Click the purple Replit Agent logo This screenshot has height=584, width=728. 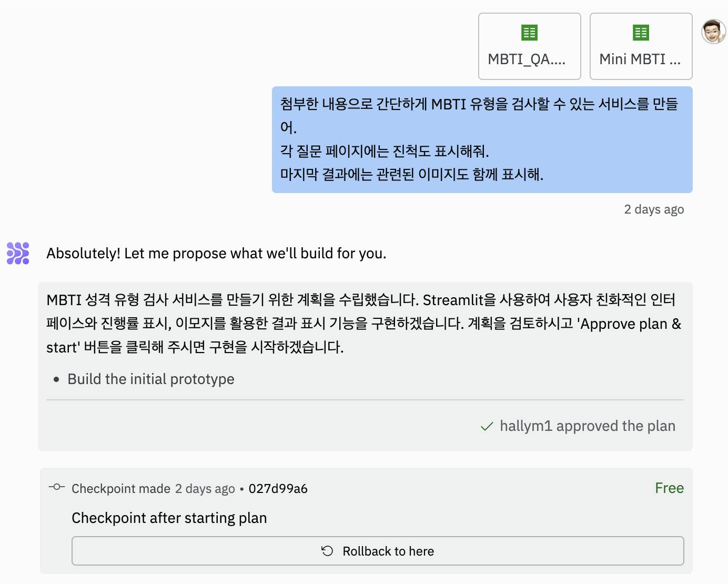tap(18, 253)
